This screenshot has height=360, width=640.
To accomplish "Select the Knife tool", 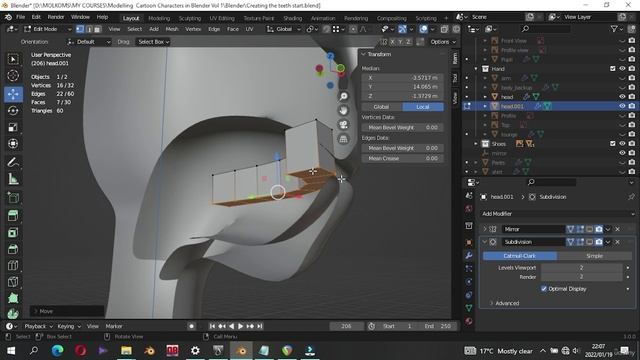I will pos(13,282).
